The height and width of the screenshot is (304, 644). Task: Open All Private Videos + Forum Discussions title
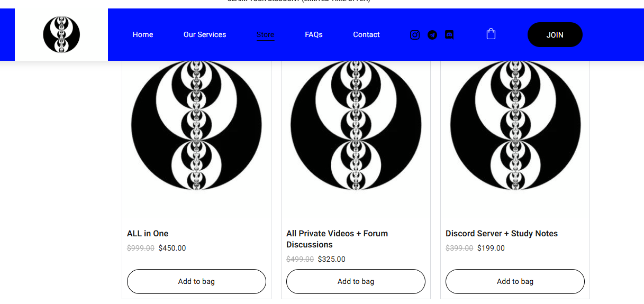337,239
